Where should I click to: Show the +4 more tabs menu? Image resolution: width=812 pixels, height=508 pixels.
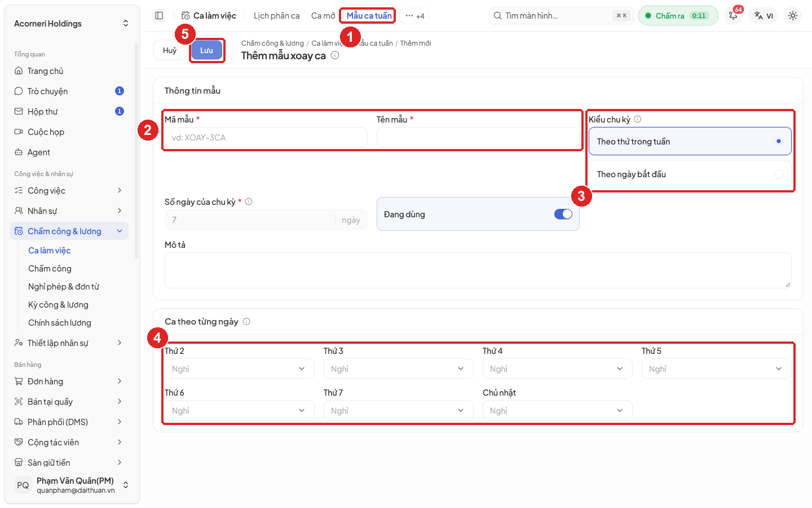tap(415, 16)
